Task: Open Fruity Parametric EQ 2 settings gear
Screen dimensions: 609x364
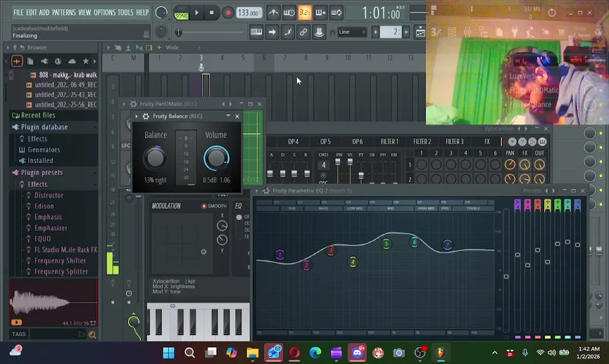Action: (x=266, y=191)
